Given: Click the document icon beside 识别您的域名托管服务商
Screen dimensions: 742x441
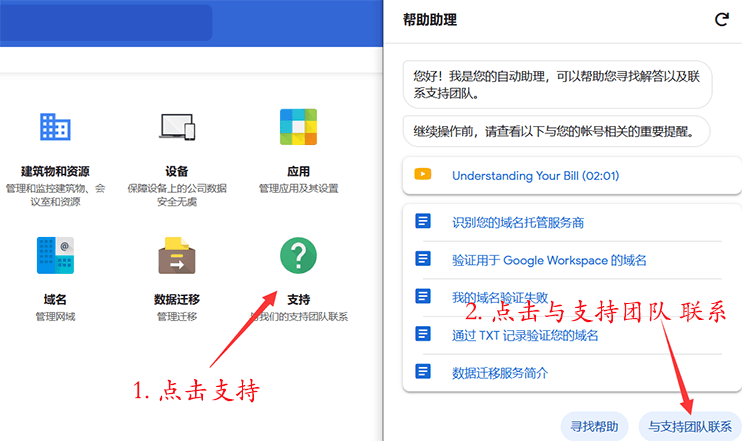Looking at the screenshot, I should (423, 221).
